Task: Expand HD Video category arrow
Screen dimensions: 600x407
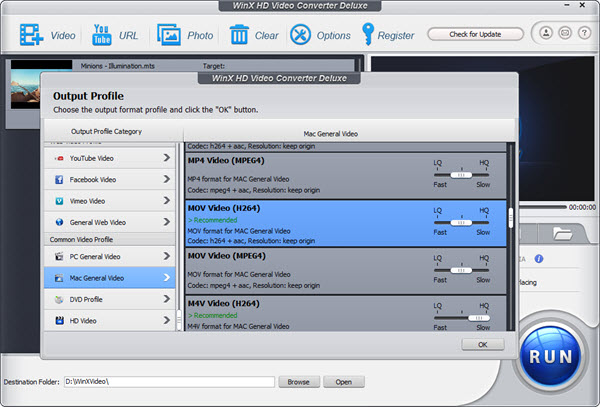Action: (166, 320)
